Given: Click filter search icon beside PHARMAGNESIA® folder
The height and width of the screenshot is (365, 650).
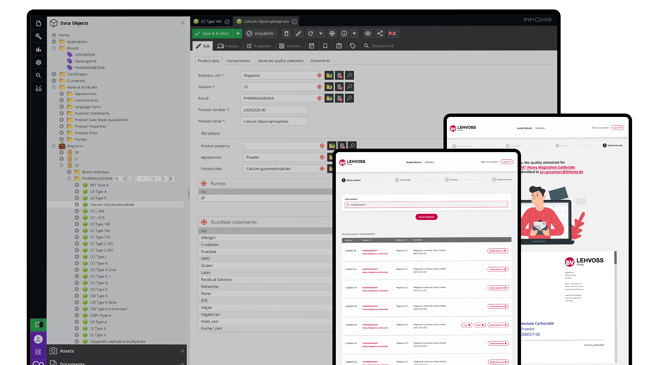Looking at the screenshot, I should (117, 179).
